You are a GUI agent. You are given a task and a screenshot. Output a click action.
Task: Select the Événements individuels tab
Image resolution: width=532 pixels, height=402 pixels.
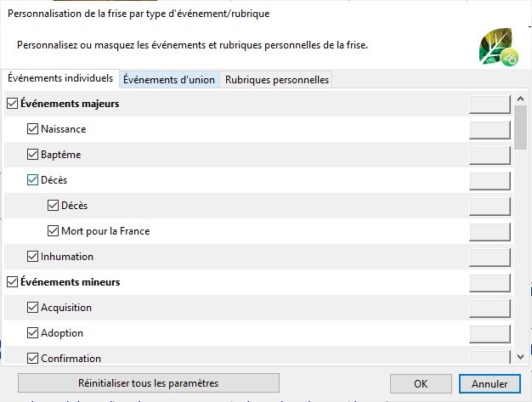60,78
